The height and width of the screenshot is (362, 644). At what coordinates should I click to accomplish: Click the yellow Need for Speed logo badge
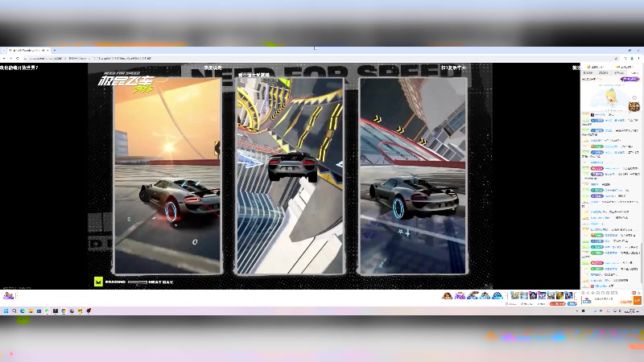coord(98,282)
